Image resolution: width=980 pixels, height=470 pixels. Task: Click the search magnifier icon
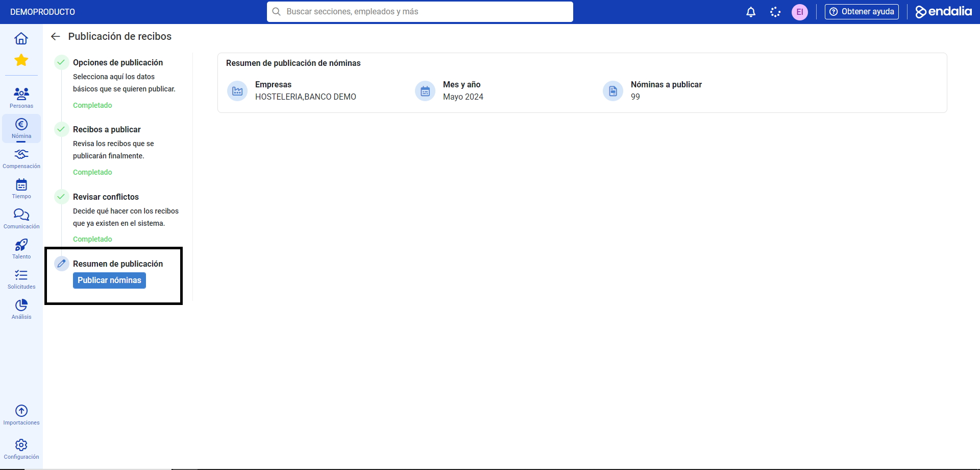[276, 12]
